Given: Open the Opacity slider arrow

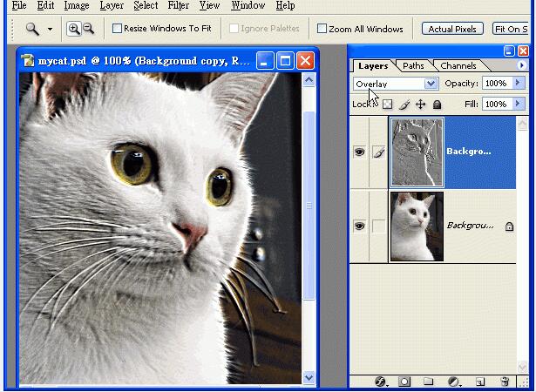Looking at the screenshot, I should coord(518,83).
